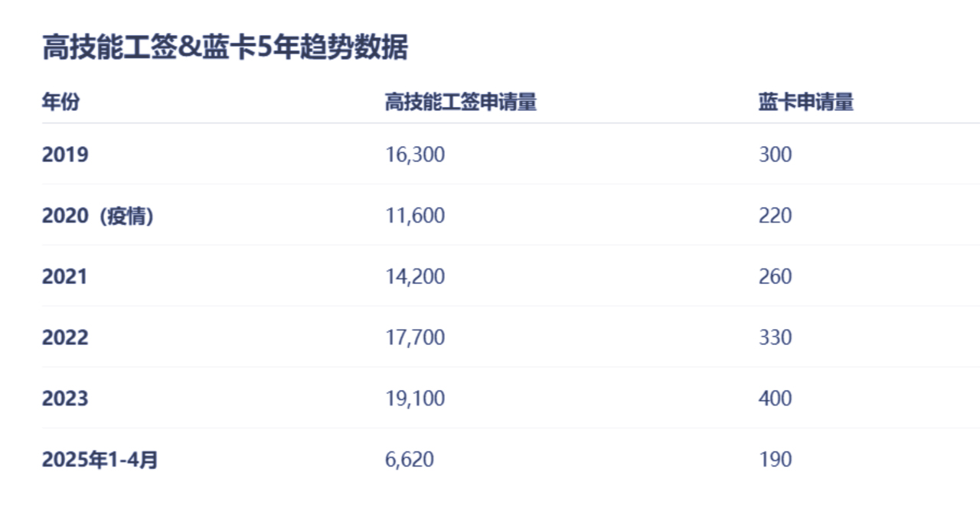Click the 2020（疫情）row label
This screenshot has height=511, width=980.
coord(98,216)
